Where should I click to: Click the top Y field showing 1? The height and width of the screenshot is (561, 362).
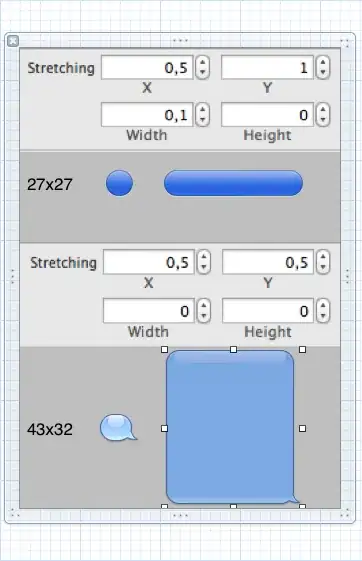pyautogui.click(x=268, y=67)
